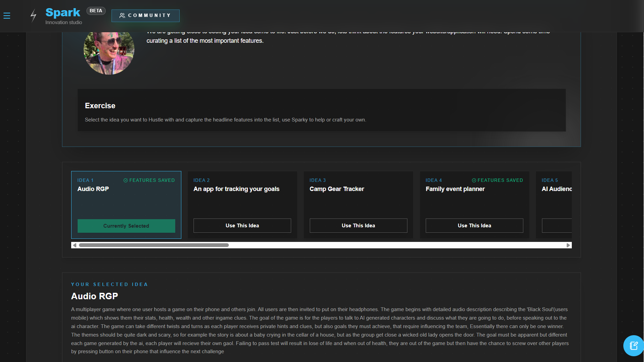Click the horizontal ideas scrollbar thumb
Screen dimensions: 644x362
[154, 245]
